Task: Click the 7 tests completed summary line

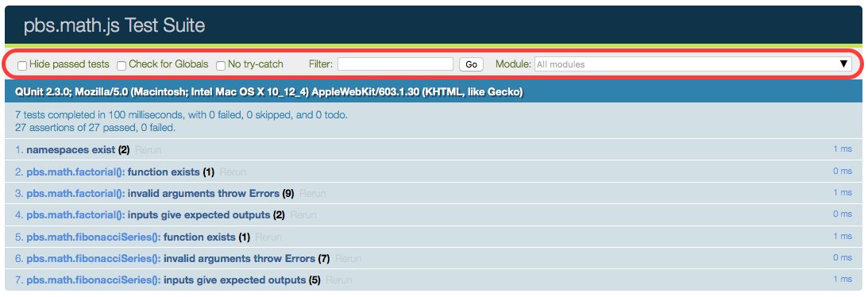Action: (x=181, y=115)
